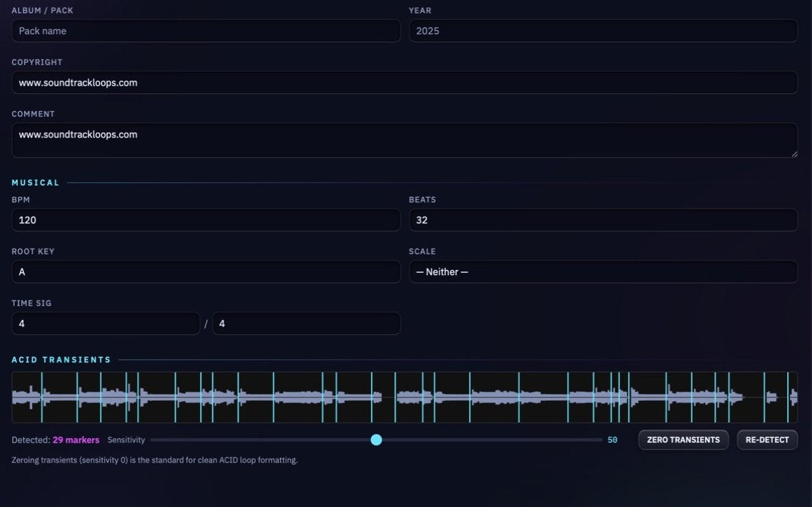This screenshot has width=812, height=507.
Task: Click the time signature denominator field
Action: point(306,324)
